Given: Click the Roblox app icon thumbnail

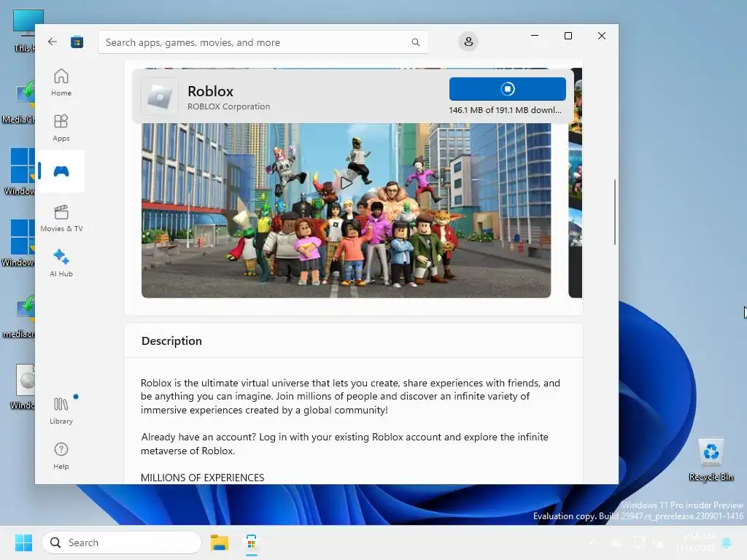Looking at the screenshot, I should pos(160,96).
